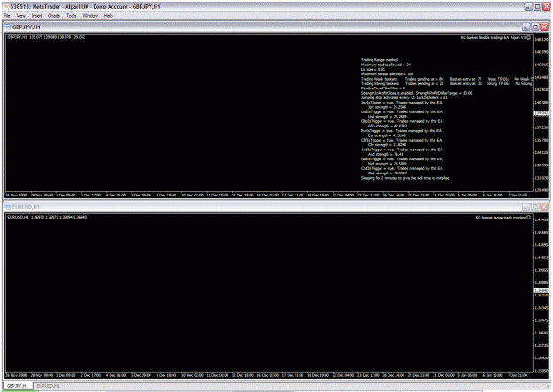Click the 'Nzd strength' value line
The width and height of the screenshot is (553, 392).
(388, 164)
